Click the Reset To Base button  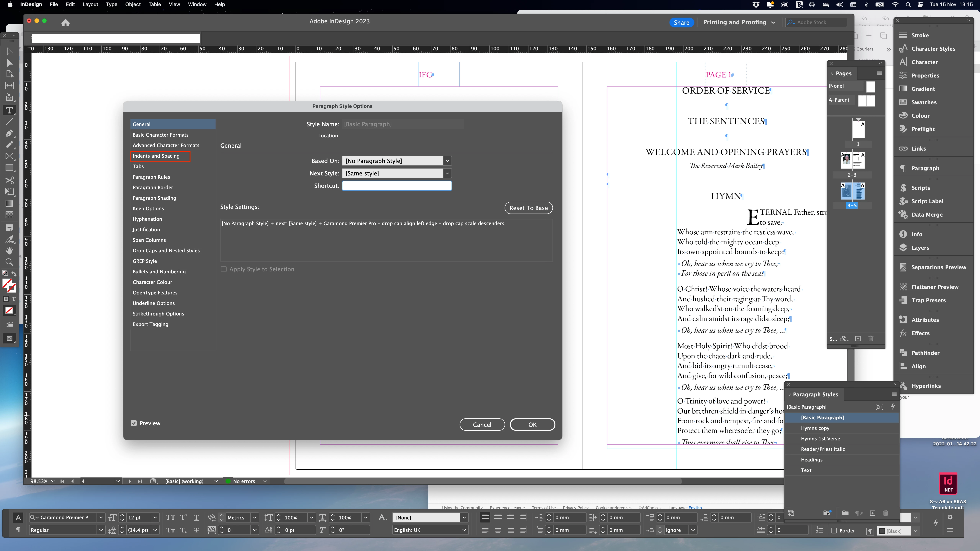[528, 208]
